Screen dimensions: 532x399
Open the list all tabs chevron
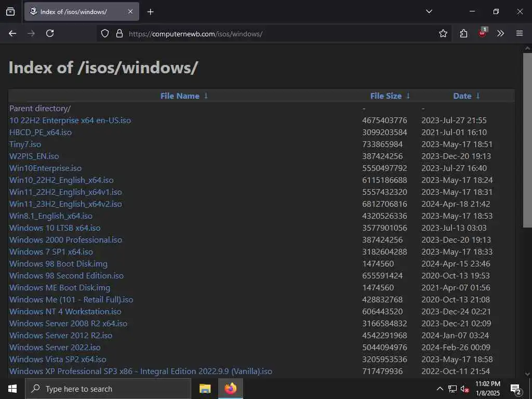pyautogui.click(x=429, y=11)
